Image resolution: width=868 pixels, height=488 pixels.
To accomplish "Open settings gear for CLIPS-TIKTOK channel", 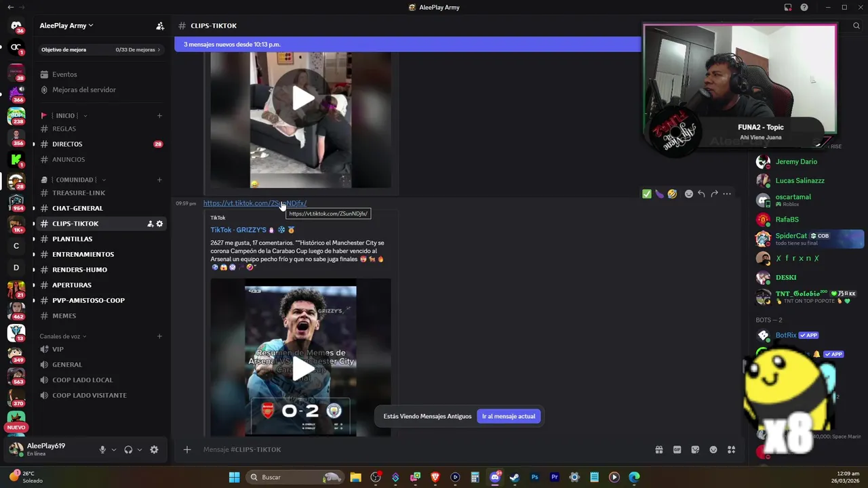I will [x=160, y=224].
